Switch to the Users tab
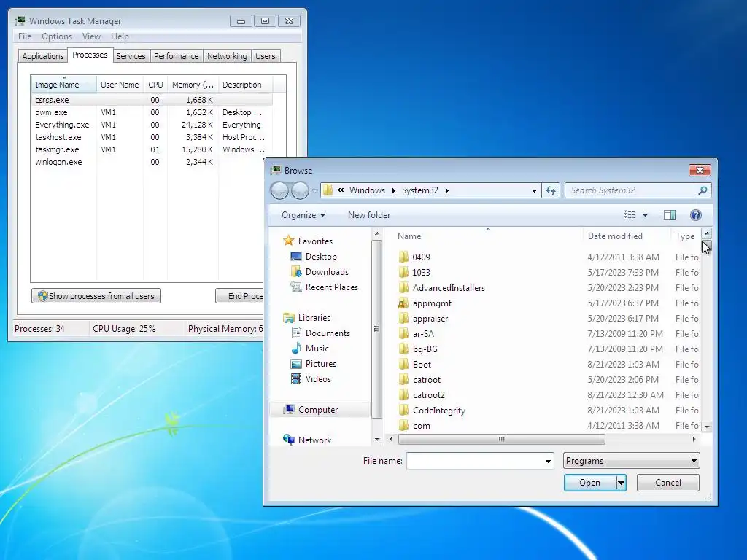This screenshot has height=560, width=747. point(266,56)
